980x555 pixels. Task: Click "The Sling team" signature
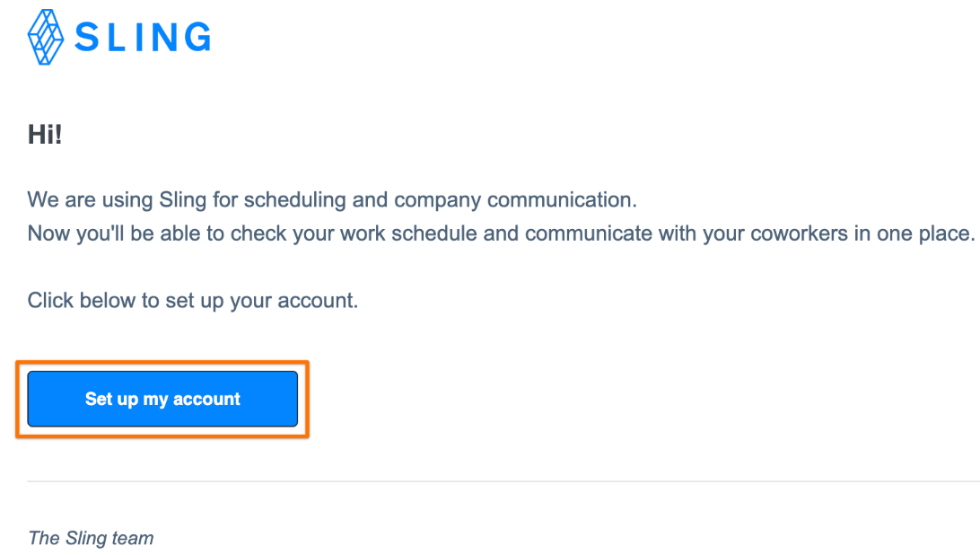click(91, 538)
